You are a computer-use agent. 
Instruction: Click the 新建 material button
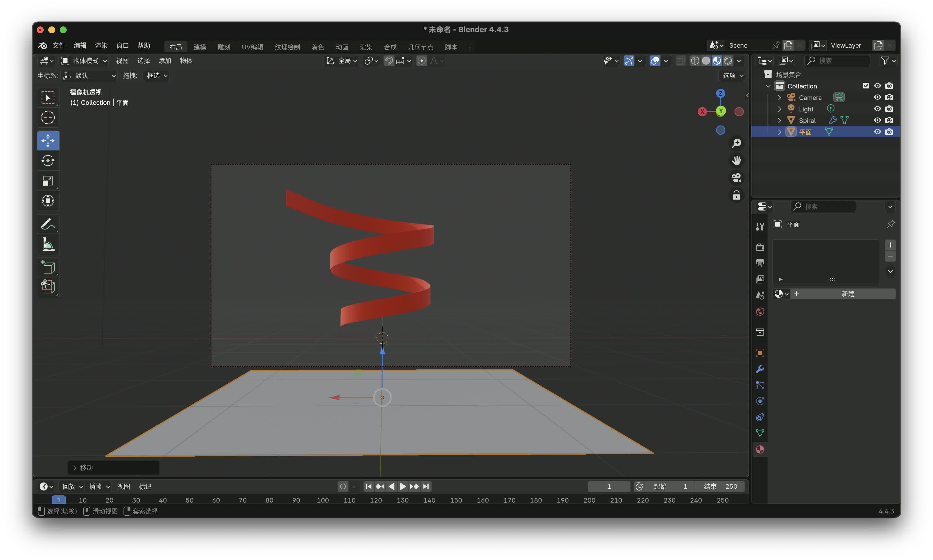point(847,294)
